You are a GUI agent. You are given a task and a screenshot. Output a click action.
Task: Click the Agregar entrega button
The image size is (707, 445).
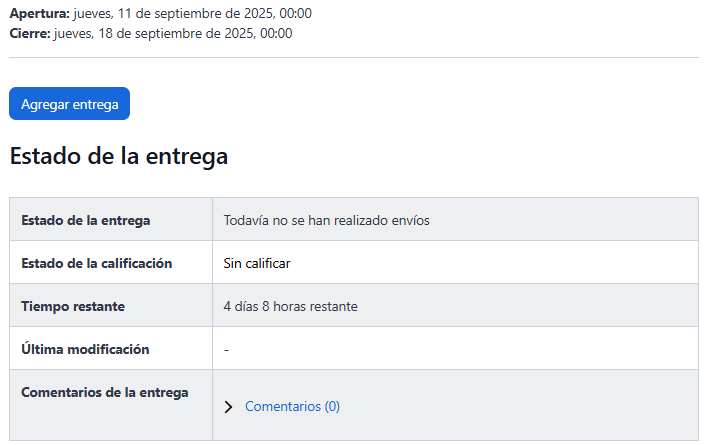click(69, 104)
